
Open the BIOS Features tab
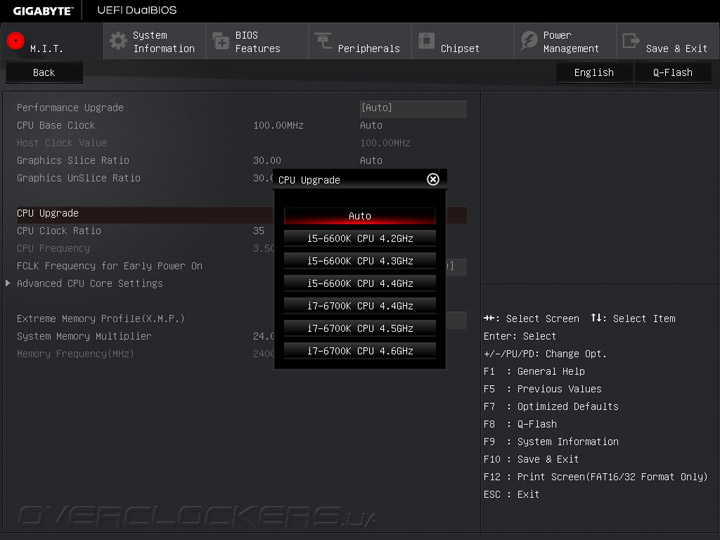(257, 41)
